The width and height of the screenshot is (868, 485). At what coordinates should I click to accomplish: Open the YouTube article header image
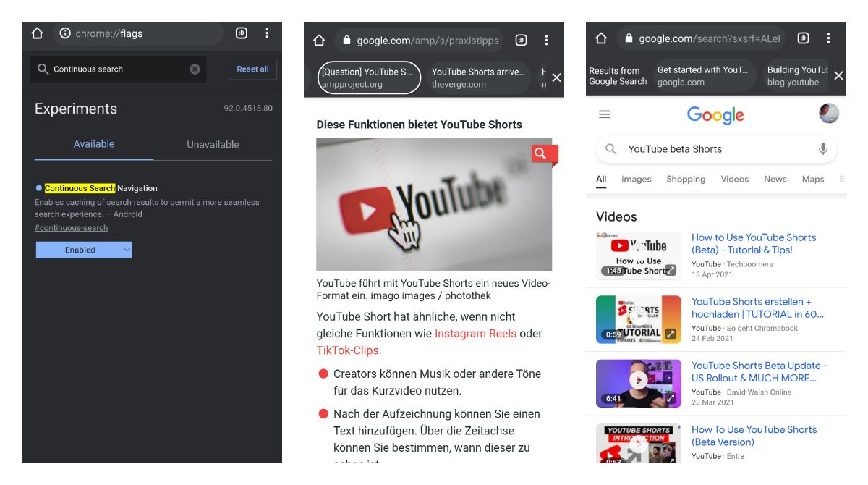[434, 205]
